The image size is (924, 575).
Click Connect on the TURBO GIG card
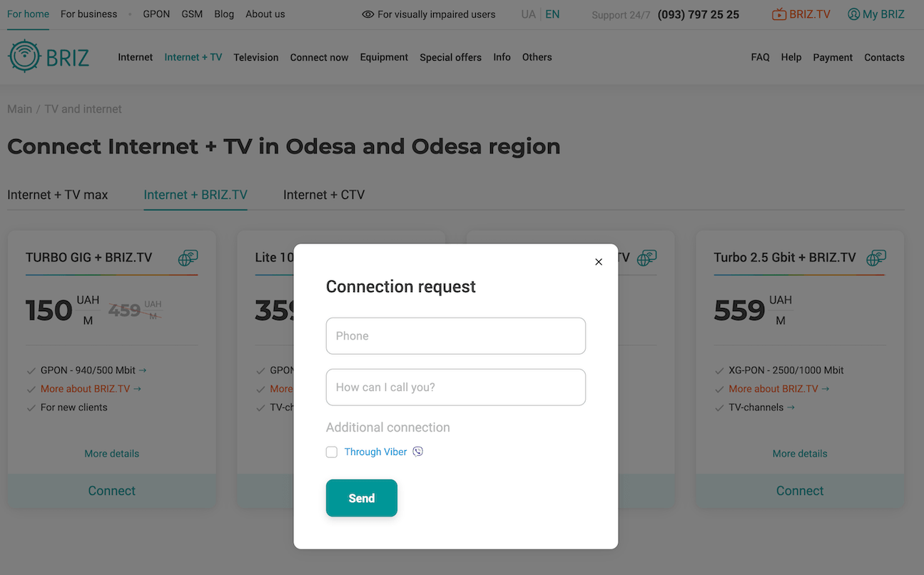112,491
